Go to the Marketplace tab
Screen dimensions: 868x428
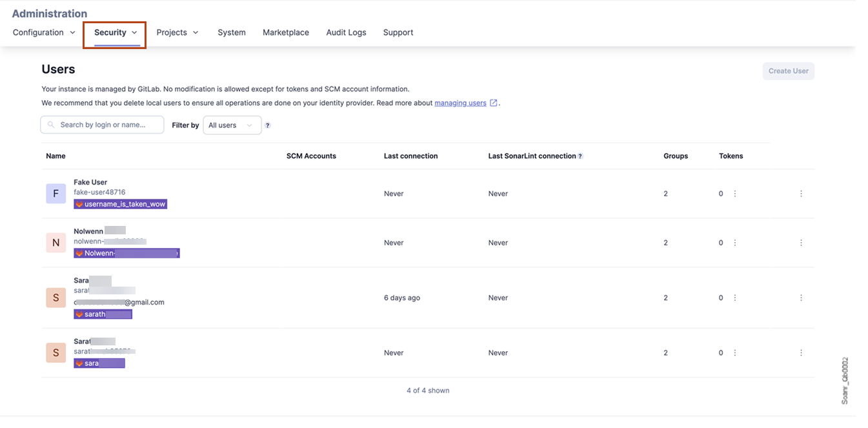285,32
